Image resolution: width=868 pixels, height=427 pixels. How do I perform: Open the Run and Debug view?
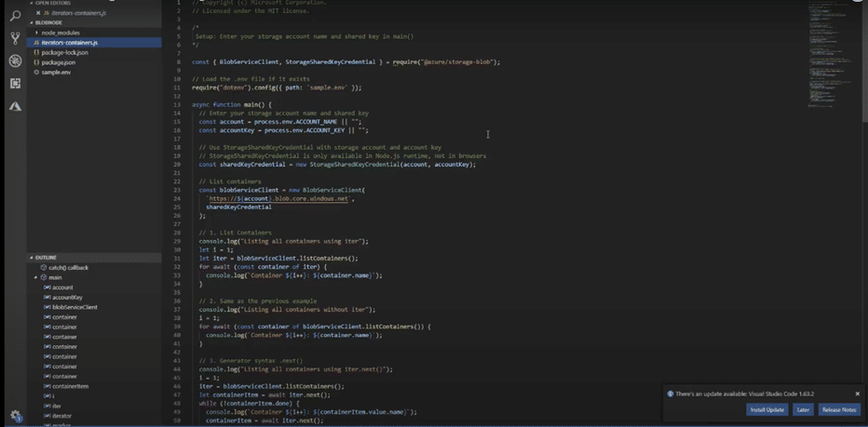(15, 60)
